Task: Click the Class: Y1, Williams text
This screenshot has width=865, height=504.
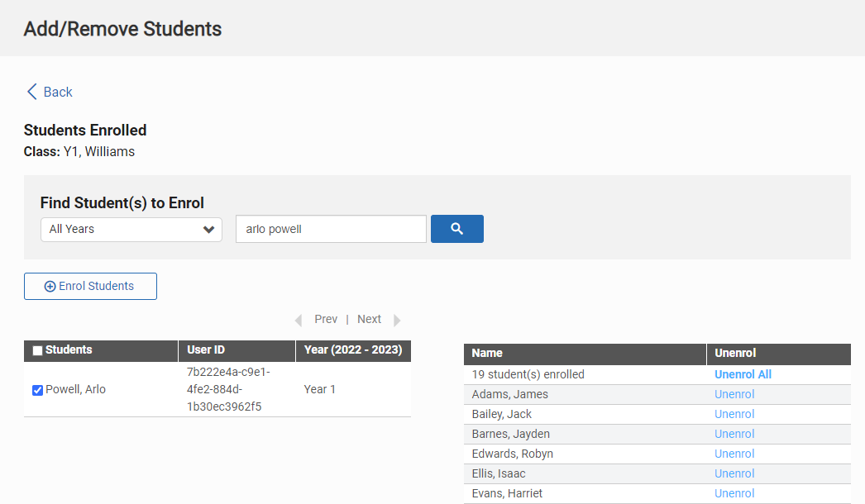Action: click(79, 152)
